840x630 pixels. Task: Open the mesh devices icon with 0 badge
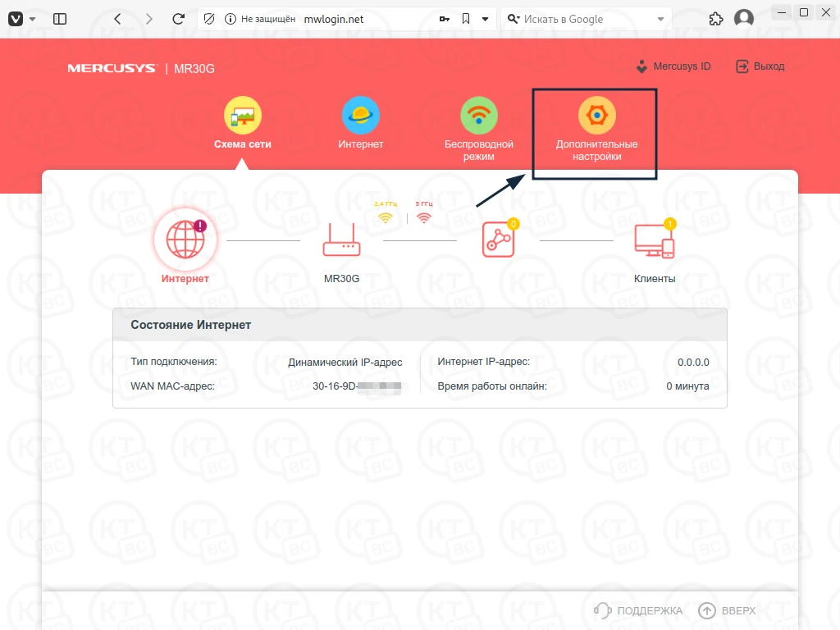tap(500, 239)
